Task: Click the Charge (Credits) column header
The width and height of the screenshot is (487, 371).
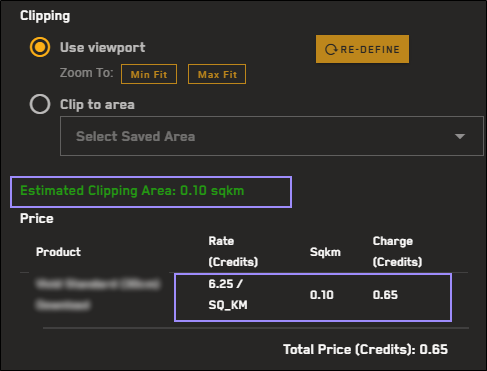Action: tap(397, 251)
